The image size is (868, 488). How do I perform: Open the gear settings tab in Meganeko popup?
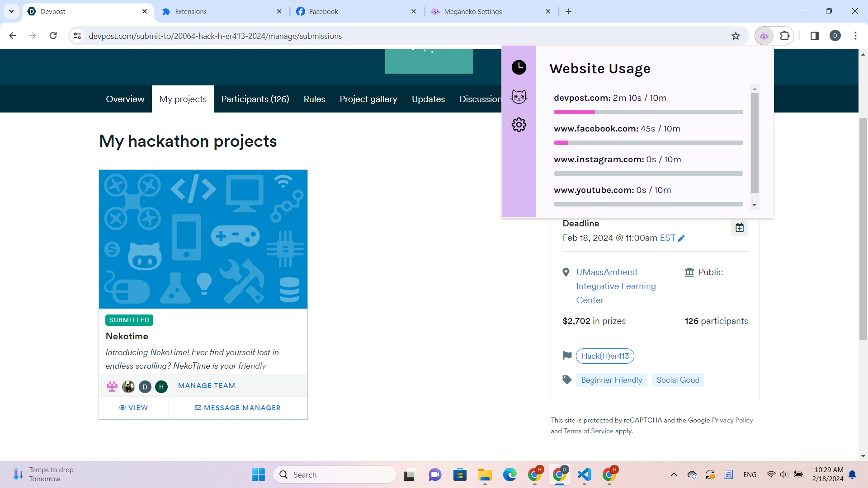pyautogui.click(x=519, y=125)
